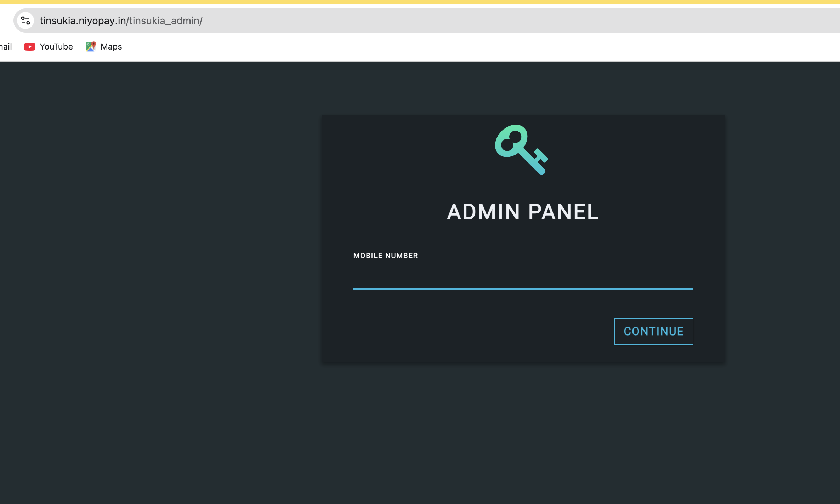Open the Maps bookmark label
The image size is (840, 504).
[111, 47]
